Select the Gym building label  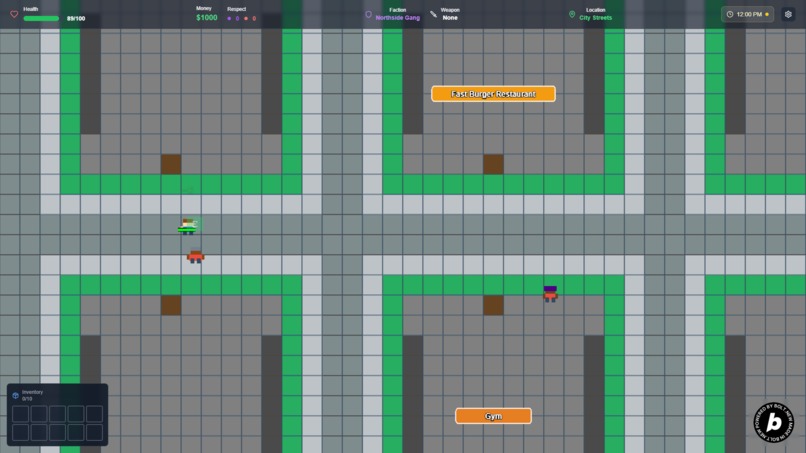[x=493, y=416]
